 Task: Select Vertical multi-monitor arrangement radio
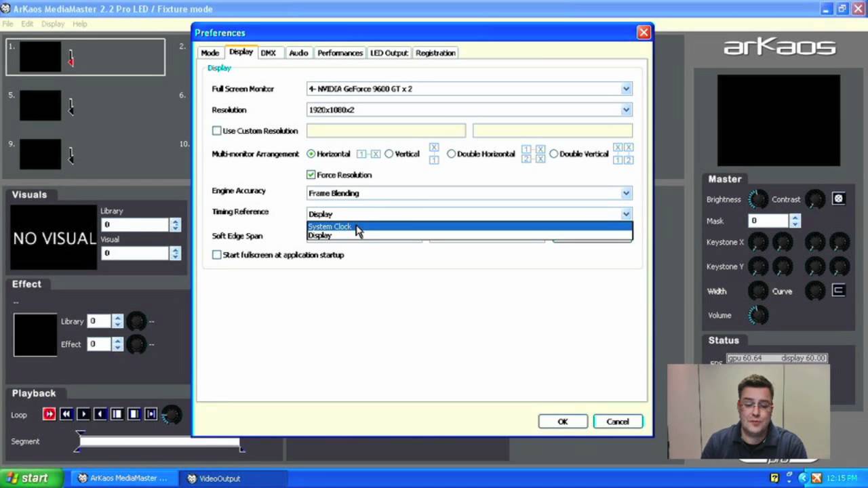pyautogui.click(x=389, y=154)
